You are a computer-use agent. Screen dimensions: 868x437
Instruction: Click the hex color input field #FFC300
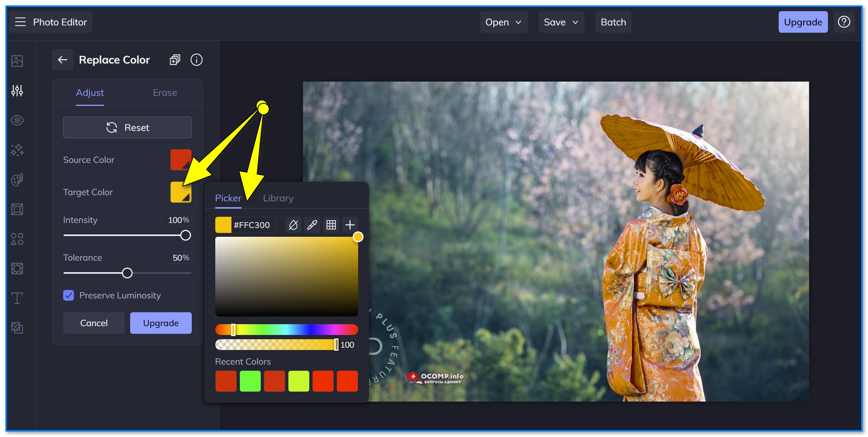point(253,224)
